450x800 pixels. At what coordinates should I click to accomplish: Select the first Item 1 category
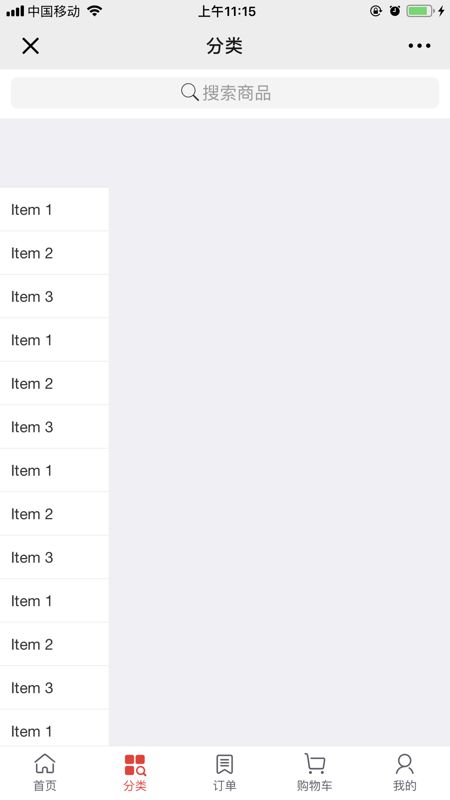point(54,210)
